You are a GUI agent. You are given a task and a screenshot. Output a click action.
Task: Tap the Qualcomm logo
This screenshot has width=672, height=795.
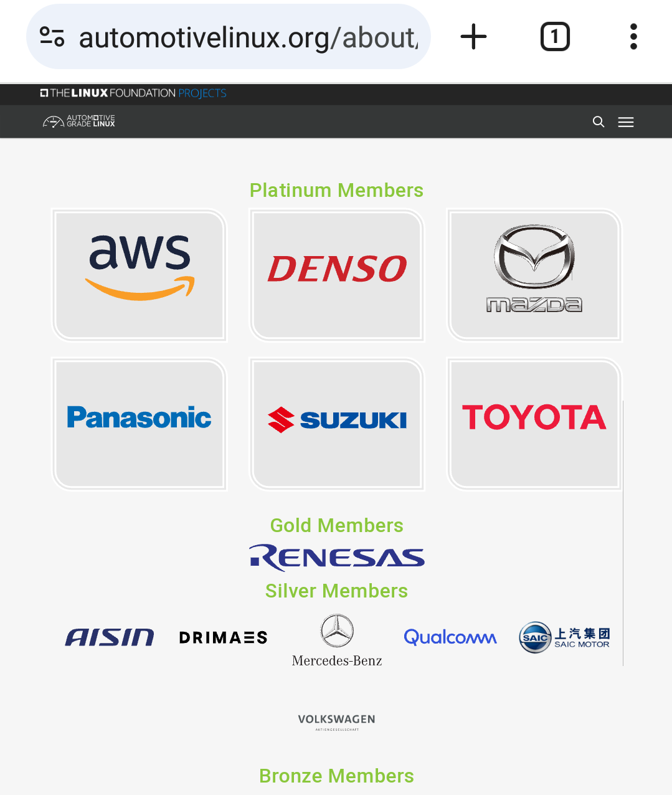click(450, 637)
